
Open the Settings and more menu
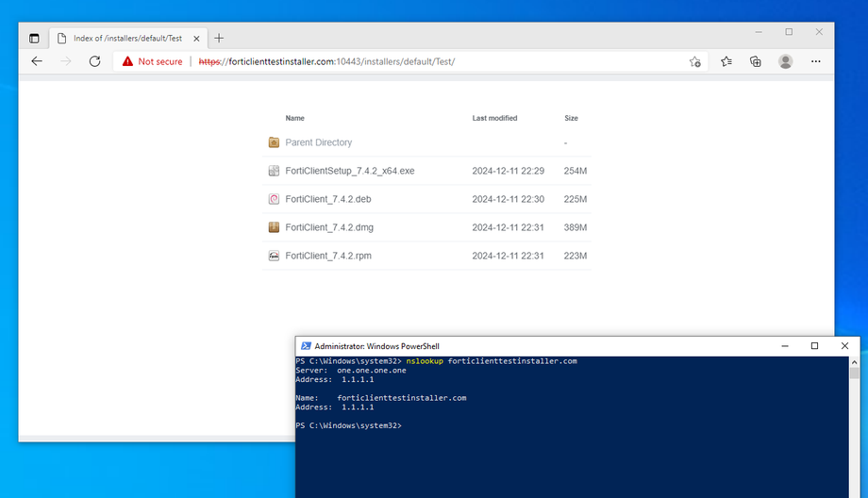coord(816,61)
